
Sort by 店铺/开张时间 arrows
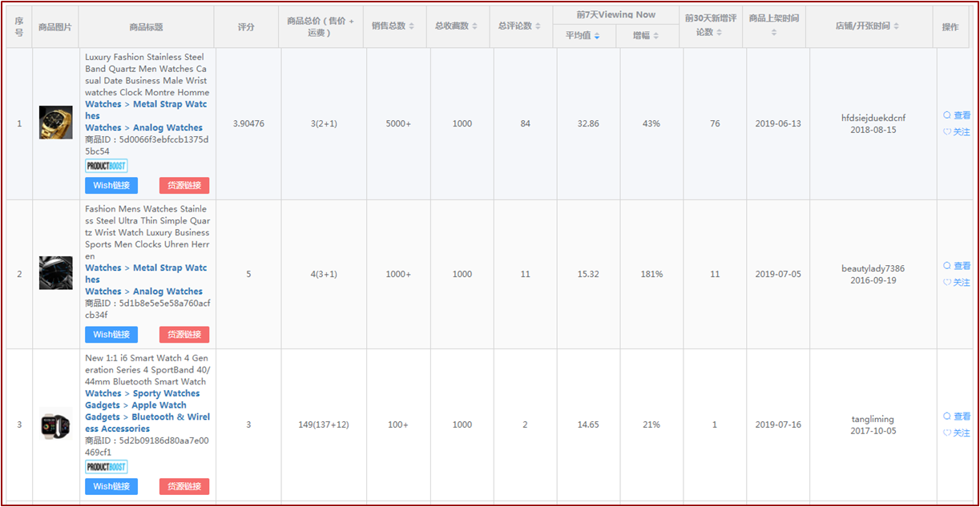click(x=897, y=26)
